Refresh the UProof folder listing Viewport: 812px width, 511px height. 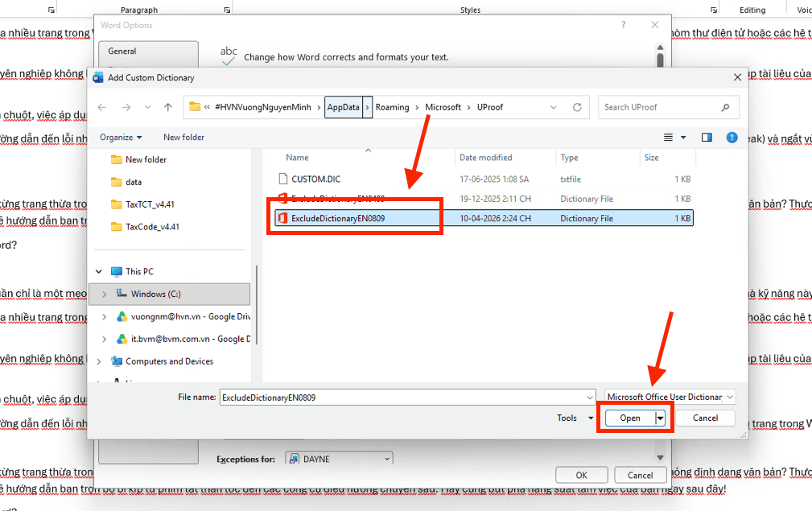[x=577, y=107]
